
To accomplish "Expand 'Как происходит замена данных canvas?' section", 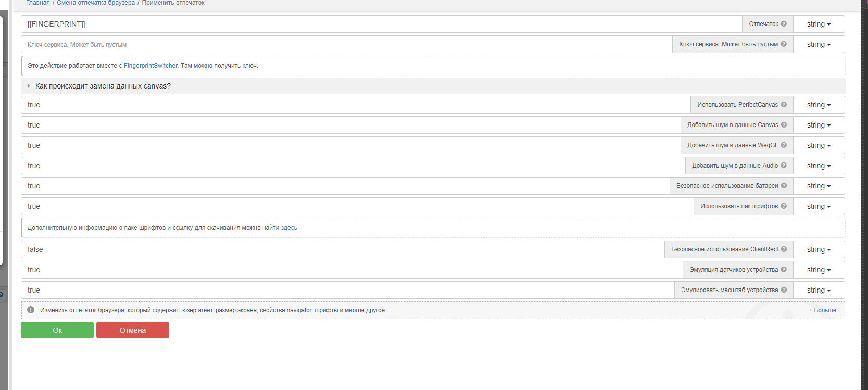I will (103, 86).
